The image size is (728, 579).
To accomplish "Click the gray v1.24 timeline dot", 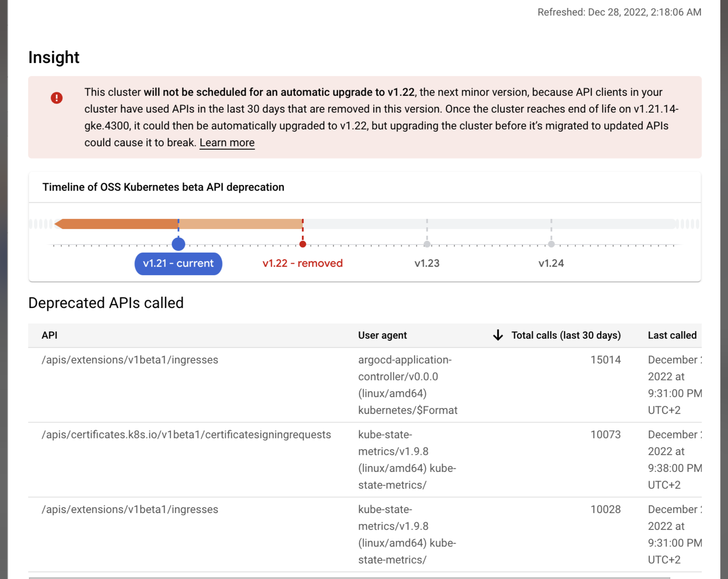I will [x=551, y=244].
